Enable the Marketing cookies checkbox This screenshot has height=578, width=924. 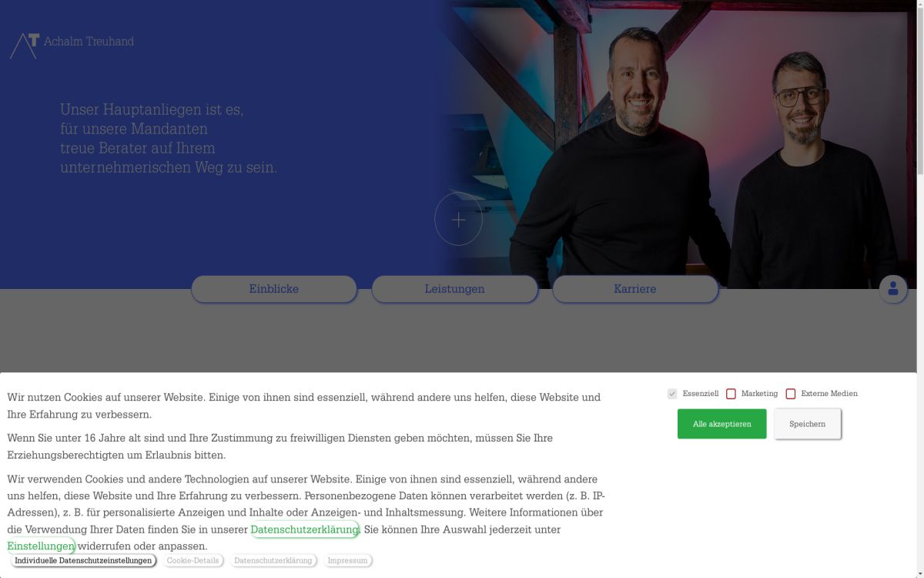pyautogui.click(x=731, y=394)
